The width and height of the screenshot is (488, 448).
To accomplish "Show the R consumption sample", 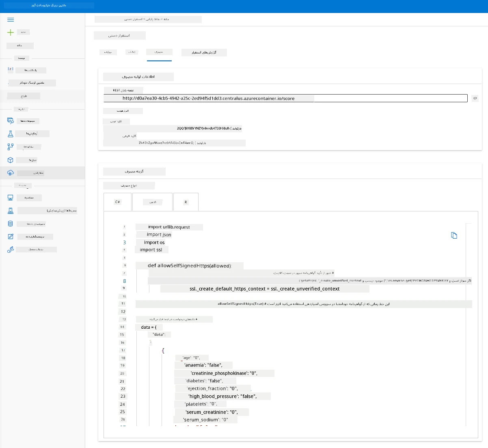I will (x=186, y=202).
